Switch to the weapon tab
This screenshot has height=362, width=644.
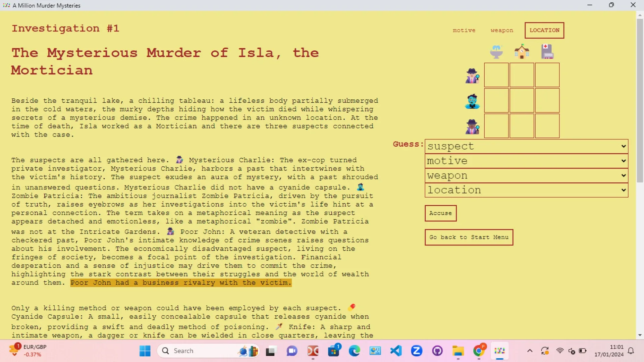click(502, 30)
